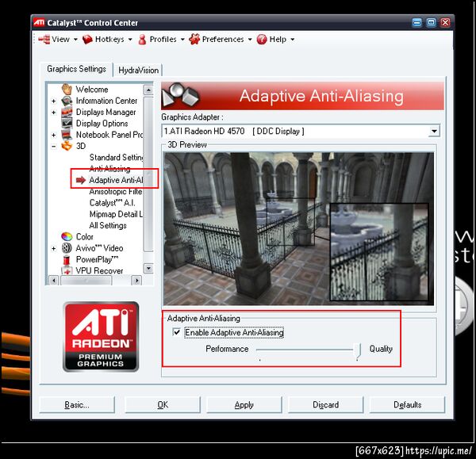Click the Information Center icon

point(67,101)
